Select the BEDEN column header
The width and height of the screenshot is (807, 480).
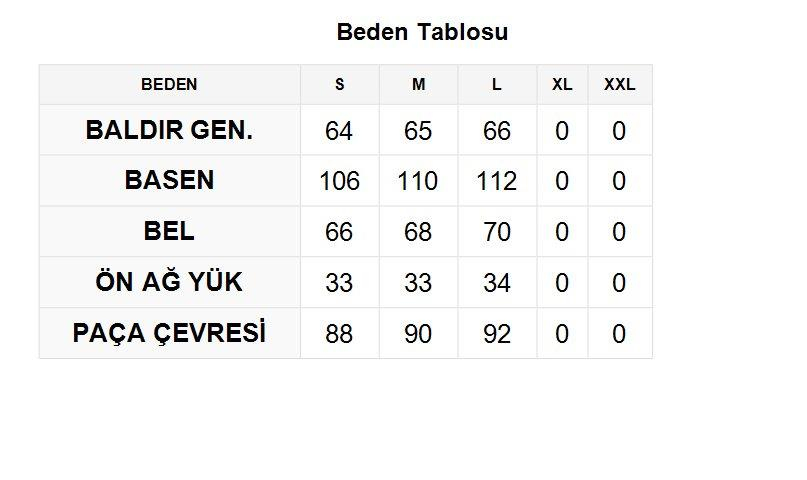[x=169, y=85]
